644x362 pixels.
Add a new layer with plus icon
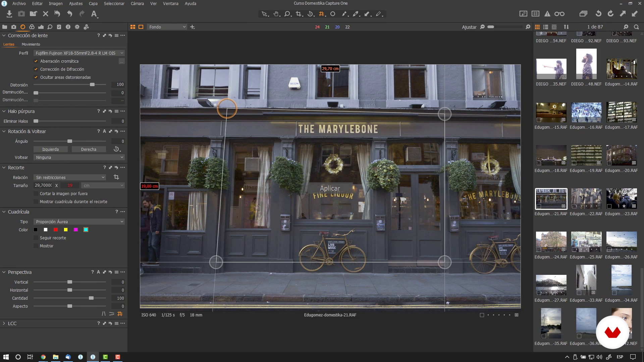click(192, 27)
